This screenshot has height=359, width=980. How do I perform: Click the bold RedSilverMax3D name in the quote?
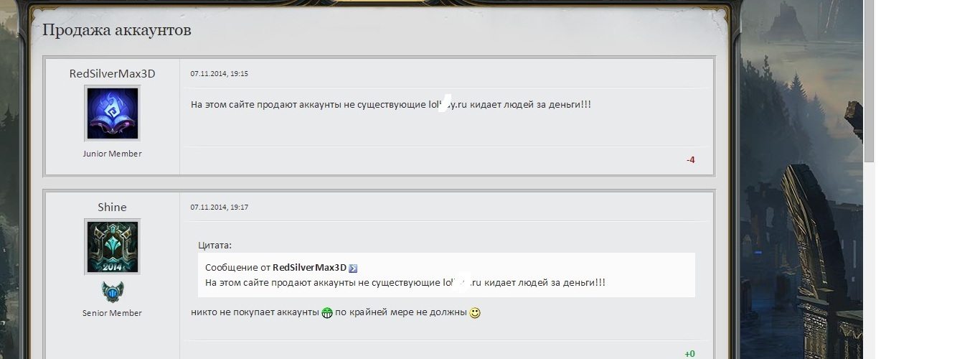click(309, 268)
